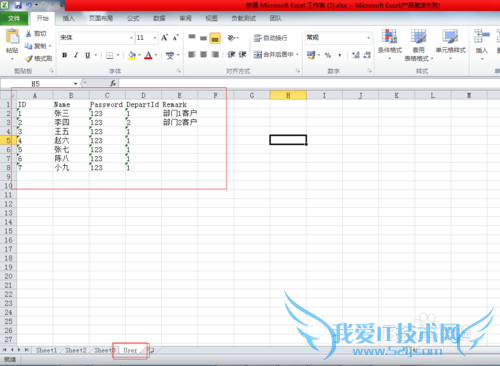Open number (数字) dialog launcher
The image size is (500, 366).
click(x=369, y=71)
